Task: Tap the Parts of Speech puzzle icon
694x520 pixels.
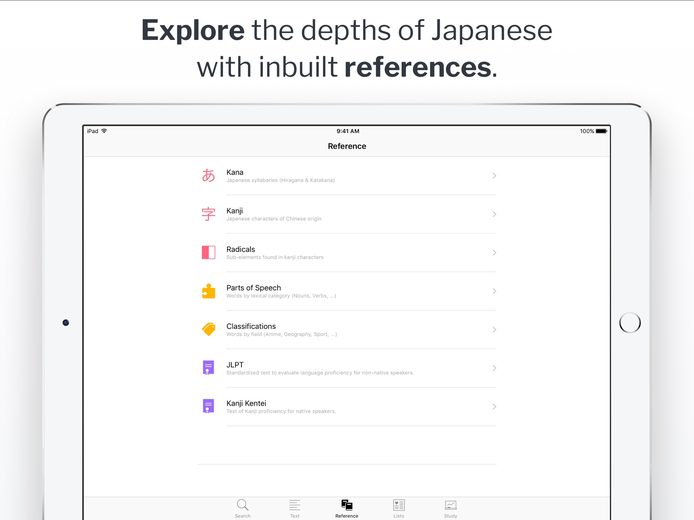Action: click(208, 291)
